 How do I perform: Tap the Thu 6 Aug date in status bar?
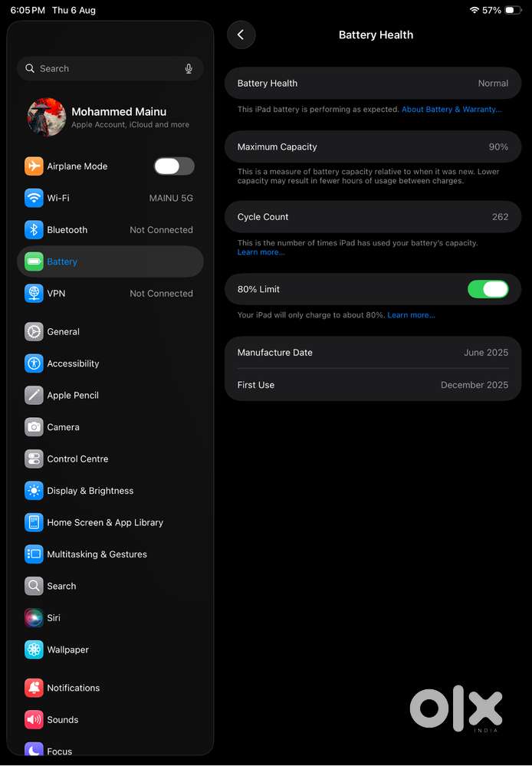[x=74, y=10]
